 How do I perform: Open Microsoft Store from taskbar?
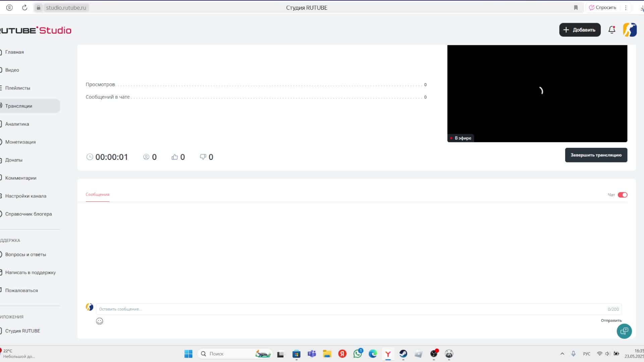tap(297, 354)
